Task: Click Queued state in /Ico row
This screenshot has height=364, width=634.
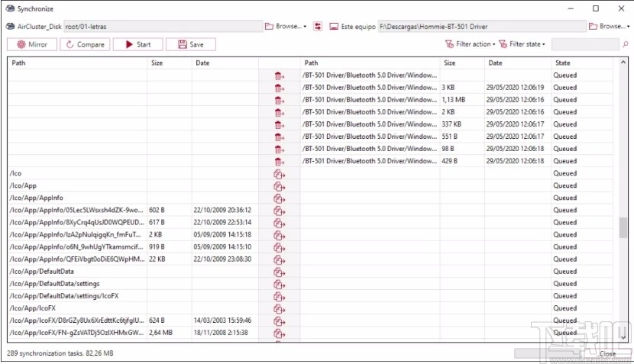Action: click(x=564, y=173)
